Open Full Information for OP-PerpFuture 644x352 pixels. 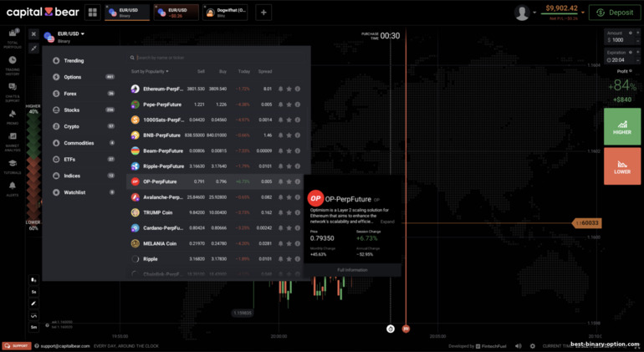coord(352,270)
